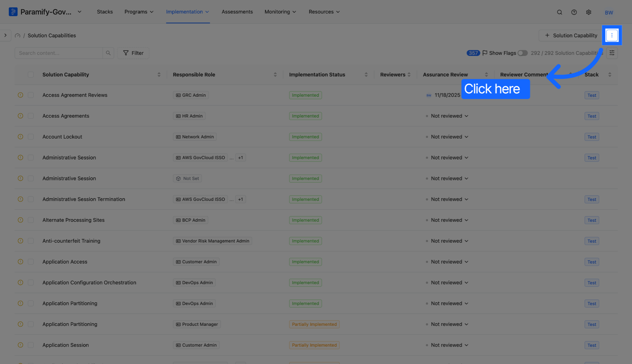
Task: Open the Implementation menu
Action: click(x=188, y=12)
